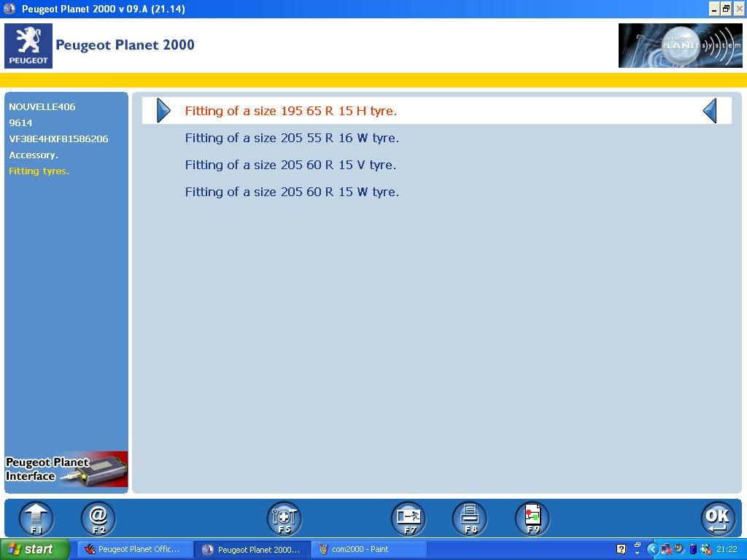Viewport: 747px width, 560px height.
Task: Click the Fitting tyres. breadcrumb
Action: point(39,171)
